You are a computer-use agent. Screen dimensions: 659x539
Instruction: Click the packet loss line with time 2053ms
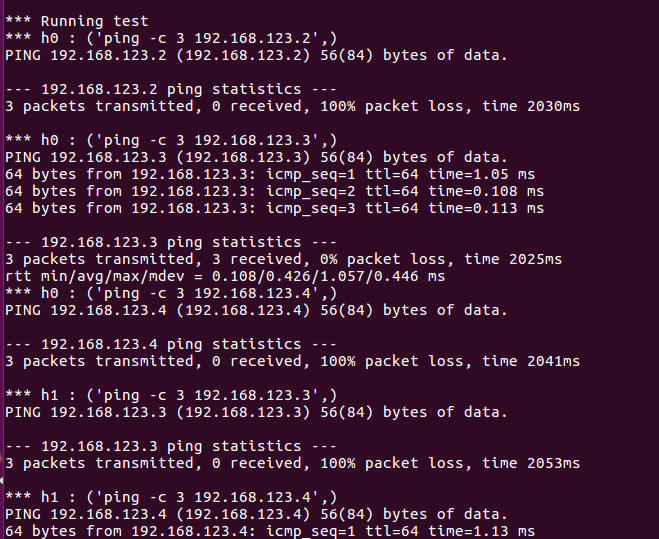pyautogui.click(x=293, y=463)
